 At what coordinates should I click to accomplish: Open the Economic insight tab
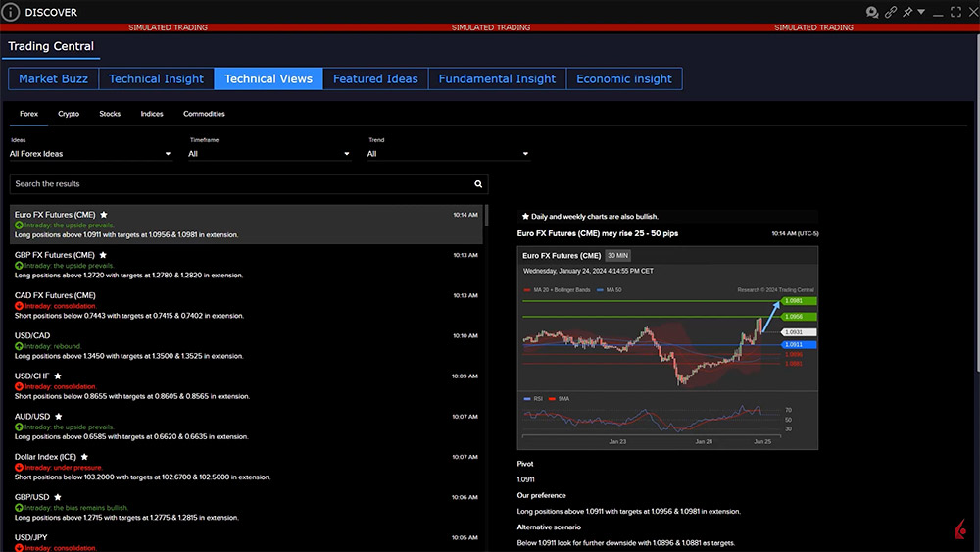(x=623, y=78)
